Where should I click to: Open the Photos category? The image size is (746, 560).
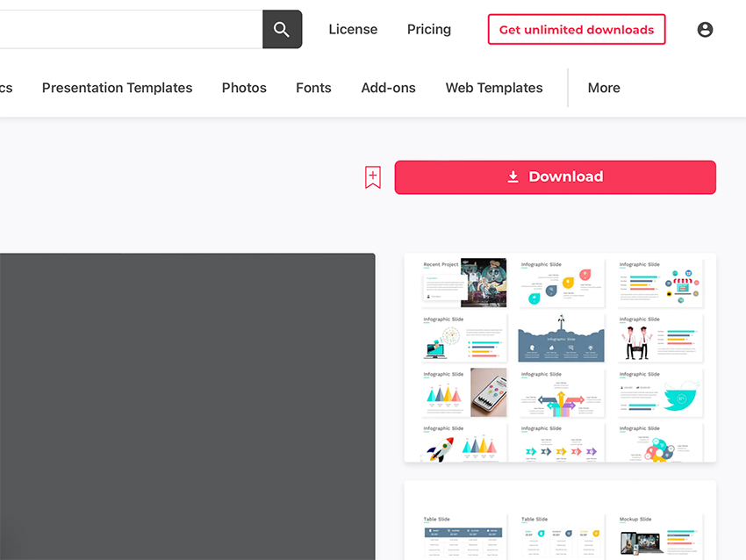pyautogui.click(x=243, y=88)
